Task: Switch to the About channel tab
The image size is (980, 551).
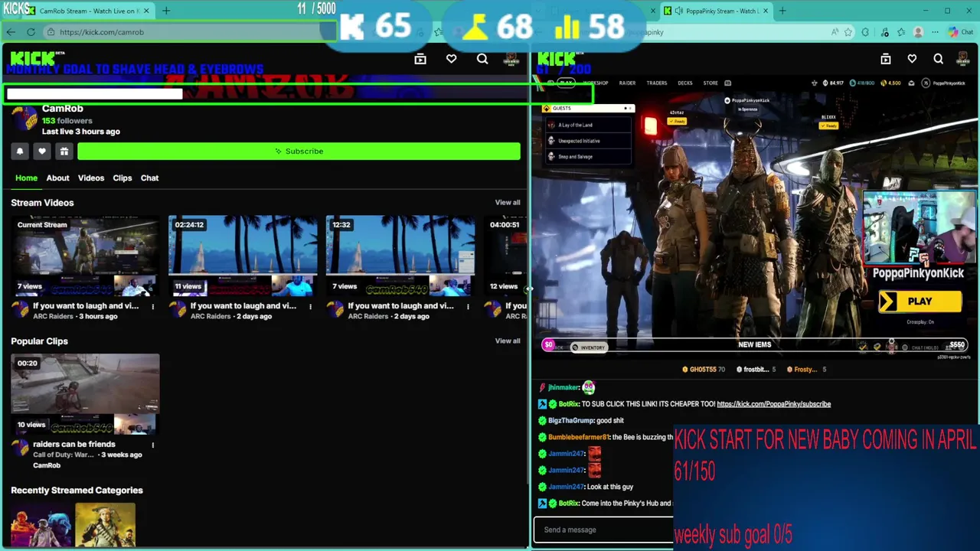Action: [x=57, y=178]
